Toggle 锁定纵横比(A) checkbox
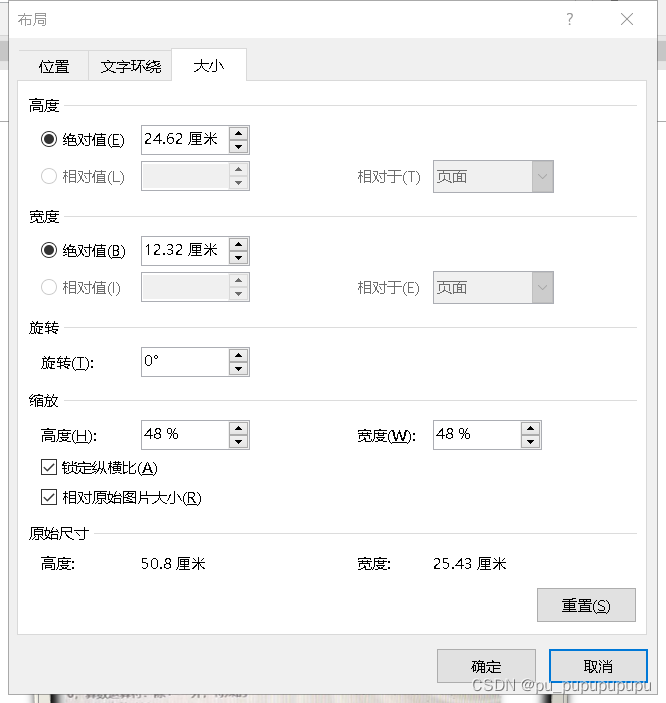 point(49,467)
